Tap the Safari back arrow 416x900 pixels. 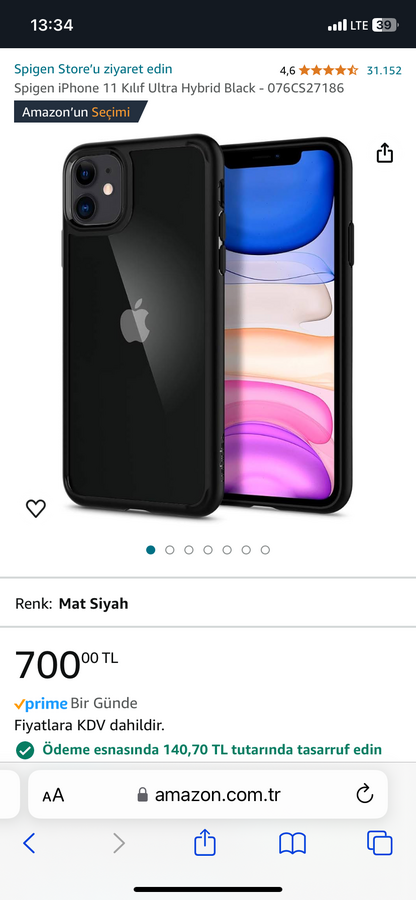coord(29,843)
